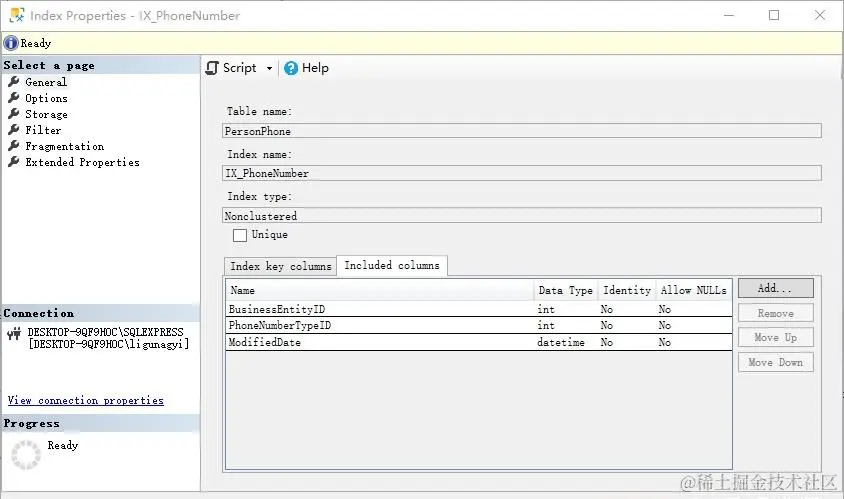Screen dimensions: 844x499
Task: Open the Script dropdown arrow
Action: coord(269,68)
